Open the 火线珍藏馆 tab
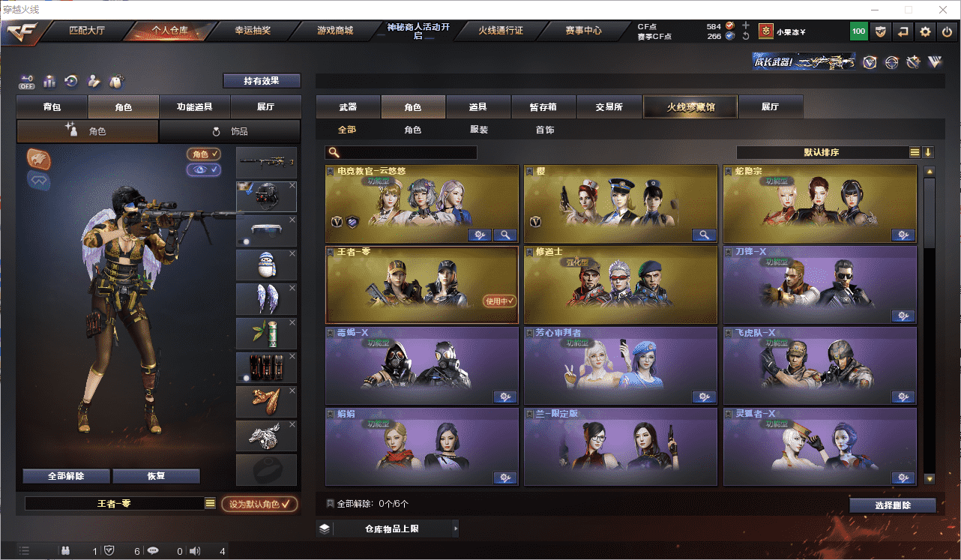 pyautogui.click(x=690, y=107)
